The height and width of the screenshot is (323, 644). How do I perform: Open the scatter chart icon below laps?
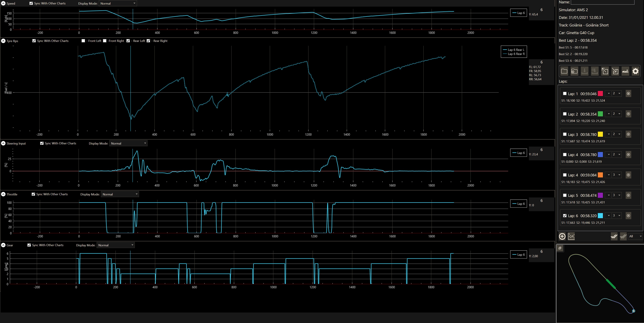click(x=571, y=236)
